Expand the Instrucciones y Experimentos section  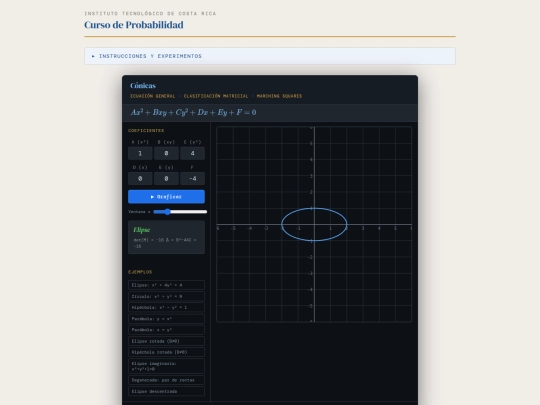[270, 56]
